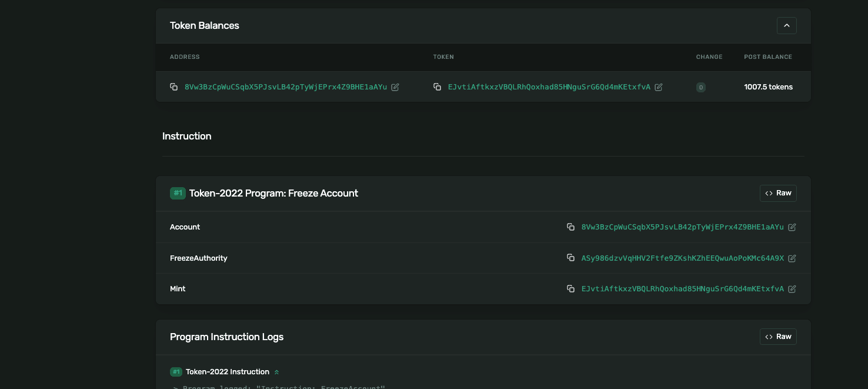This screenshot has height=389, width=868.
Task: Show raw Program Instruction Logs
Action: (778, 337)
